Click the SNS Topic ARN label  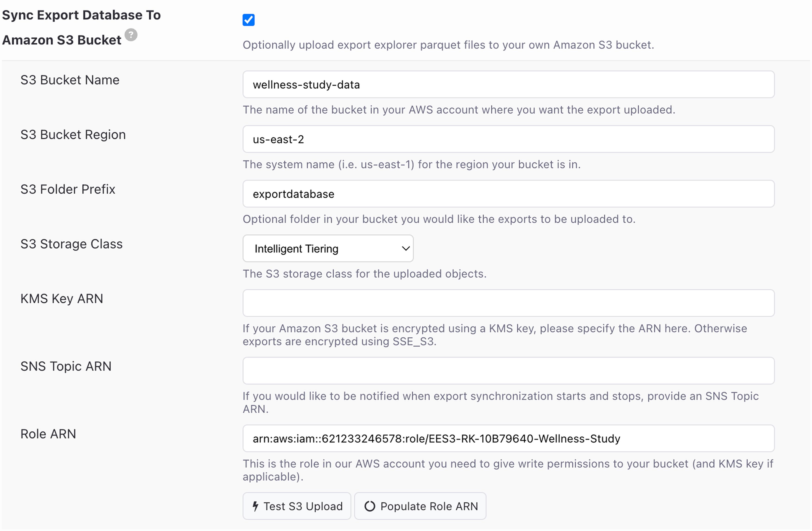[x=66, y=366]
